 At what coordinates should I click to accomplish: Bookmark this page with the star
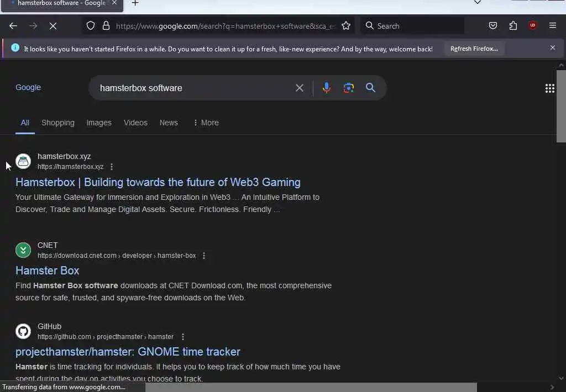pos(346,25)
